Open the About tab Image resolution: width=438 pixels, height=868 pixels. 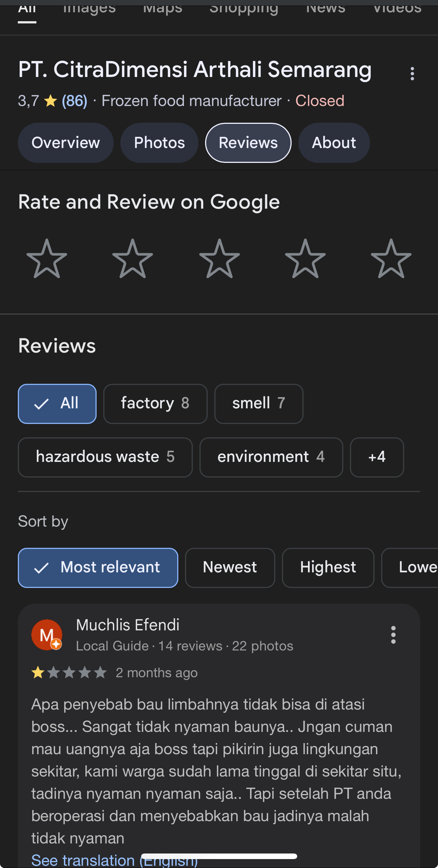click(x=334, y=143)
